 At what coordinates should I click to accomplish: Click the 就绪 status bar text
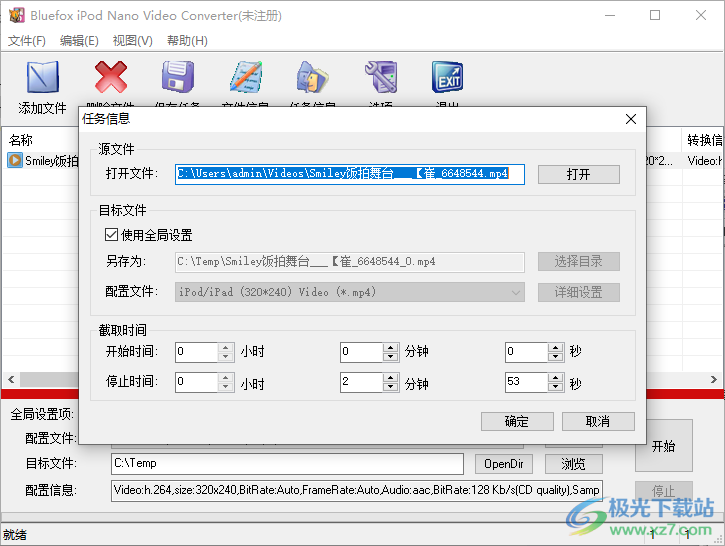(x=15, y=535)
